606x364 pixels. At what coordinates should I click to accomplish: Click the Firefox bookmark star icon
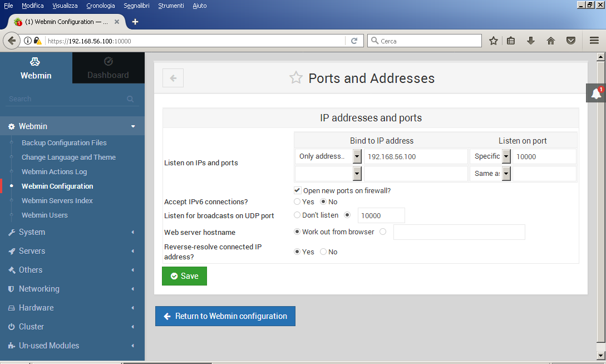tap(493, 41)
